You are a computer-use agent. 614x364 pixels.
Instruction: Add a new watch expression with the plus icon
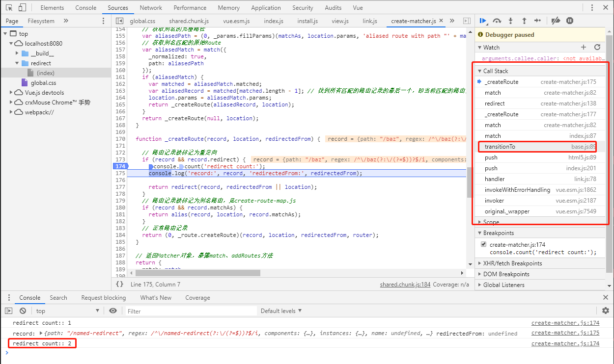point(584,47)
